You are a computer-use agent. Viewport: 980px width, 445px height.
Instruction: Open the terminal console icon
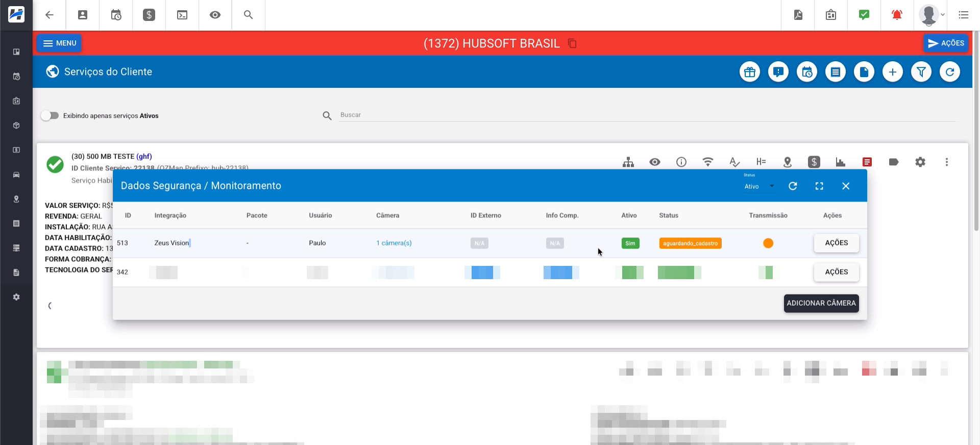[182, 15]
